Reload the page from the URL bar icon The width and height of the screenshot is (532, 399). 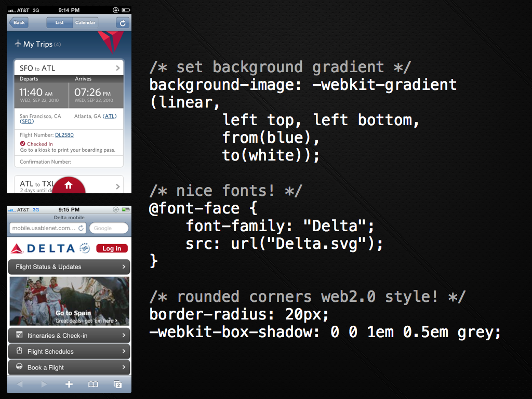(81, 228)
